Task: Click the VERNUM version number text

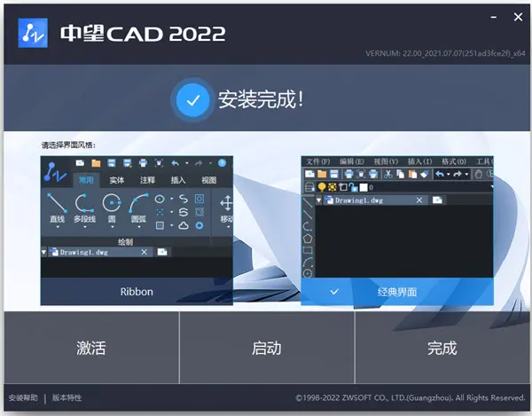Action: (445, 53)
